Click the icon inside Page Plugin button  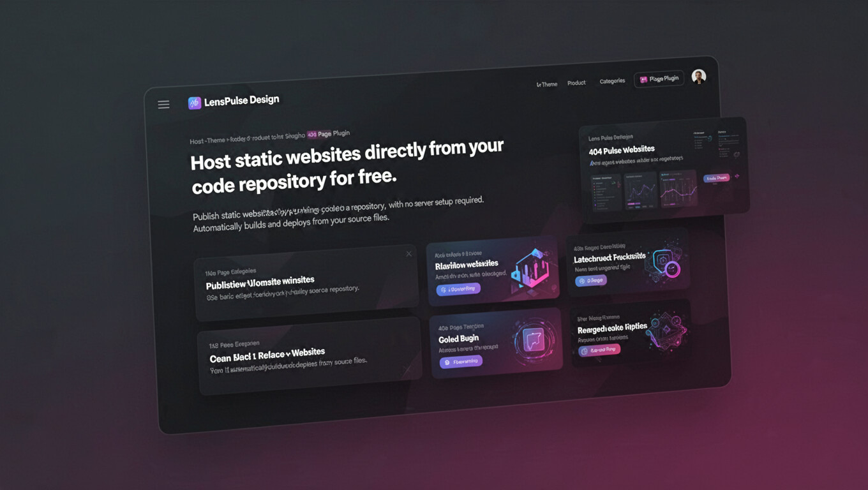(x=643, y=80)
